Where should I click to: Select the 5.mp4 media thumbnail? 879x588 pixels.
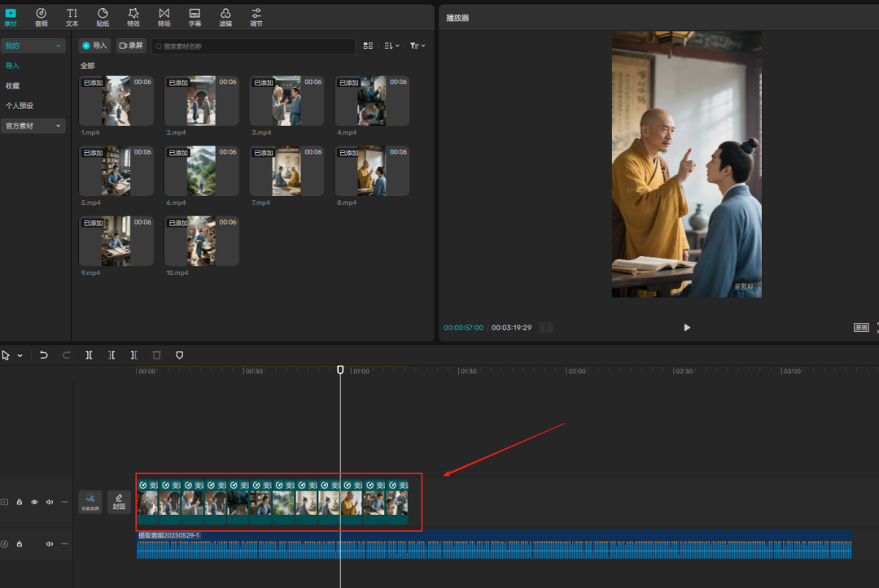(116, 171)
